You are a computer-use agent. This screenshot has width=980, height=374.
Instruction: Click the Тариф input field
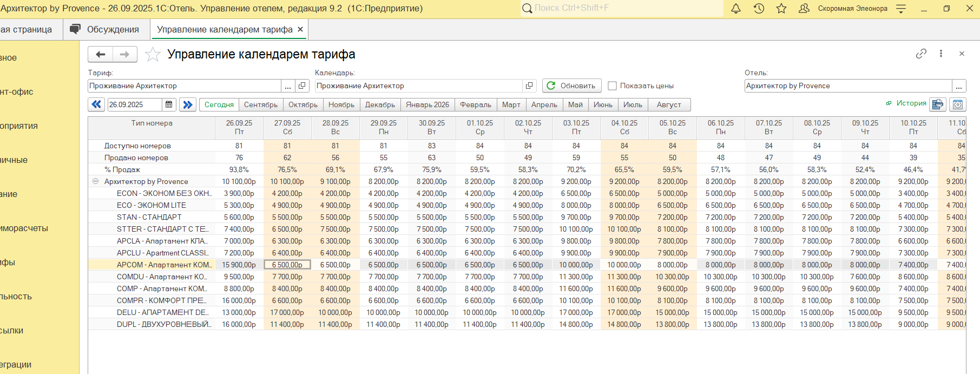click(x=185, y=86)
